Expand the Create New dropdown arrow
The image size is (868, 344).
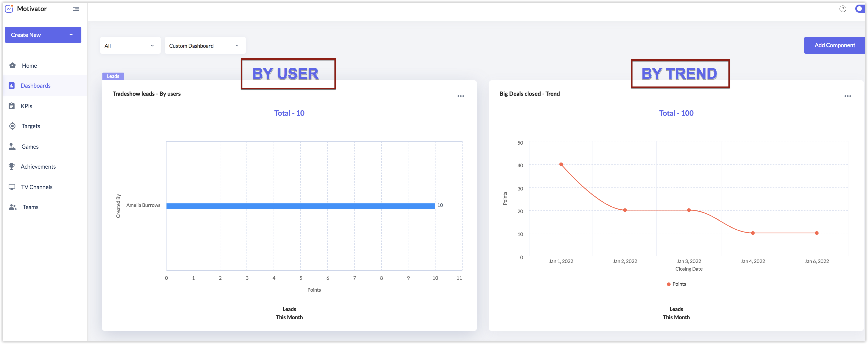click(x=71, y=35)
